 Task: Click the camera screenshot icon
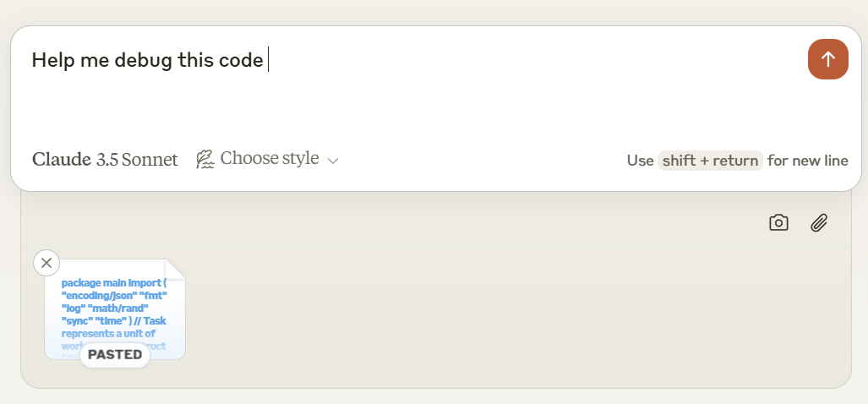778,222
